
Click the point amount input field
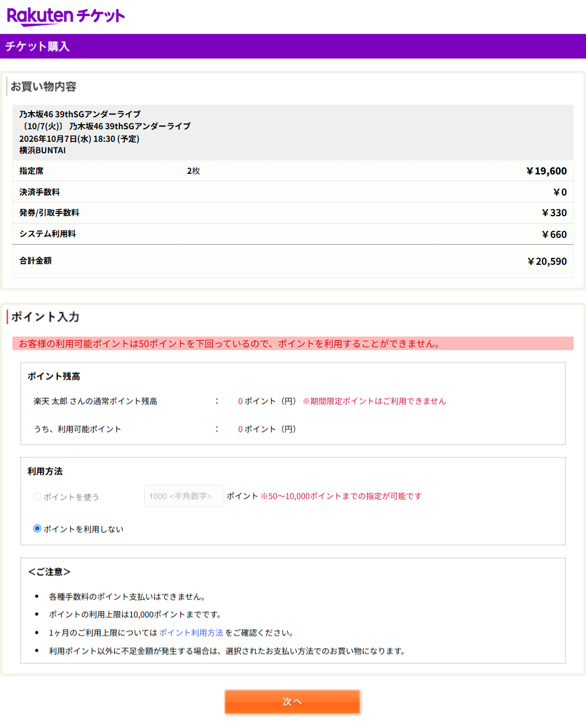click(x=184, y=496)
